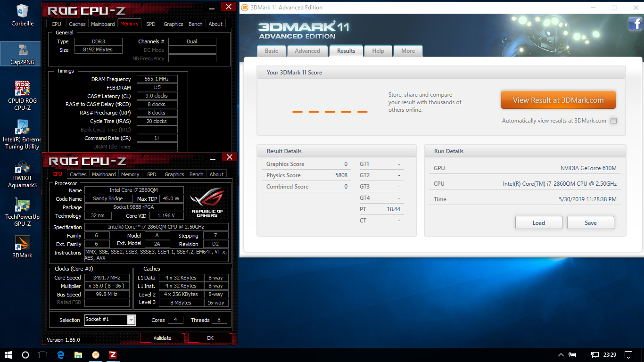Select the Cap2PNG desktop icon
This screenshot has height=362, width=644.
(22, 54)
